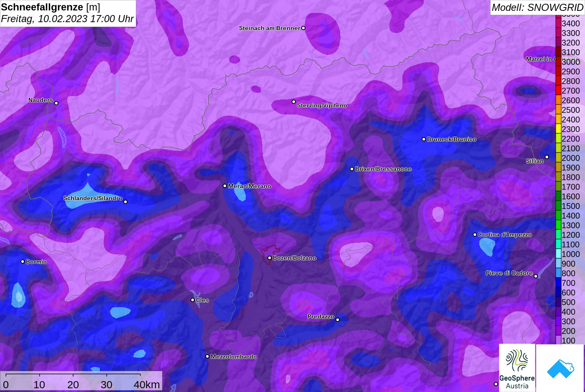Click the "Modell: SNOWGRID" label
Image resolution: width=585 pixels, height=392 pixels.
537,8
